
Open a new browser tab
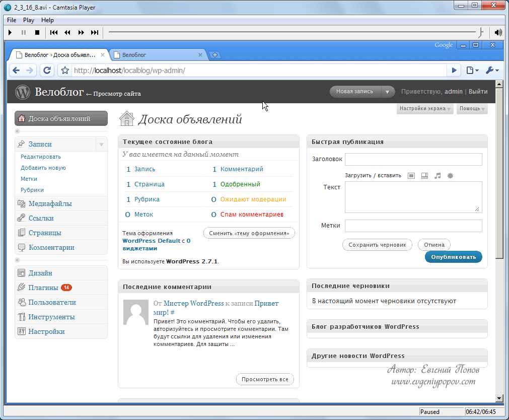215,55
